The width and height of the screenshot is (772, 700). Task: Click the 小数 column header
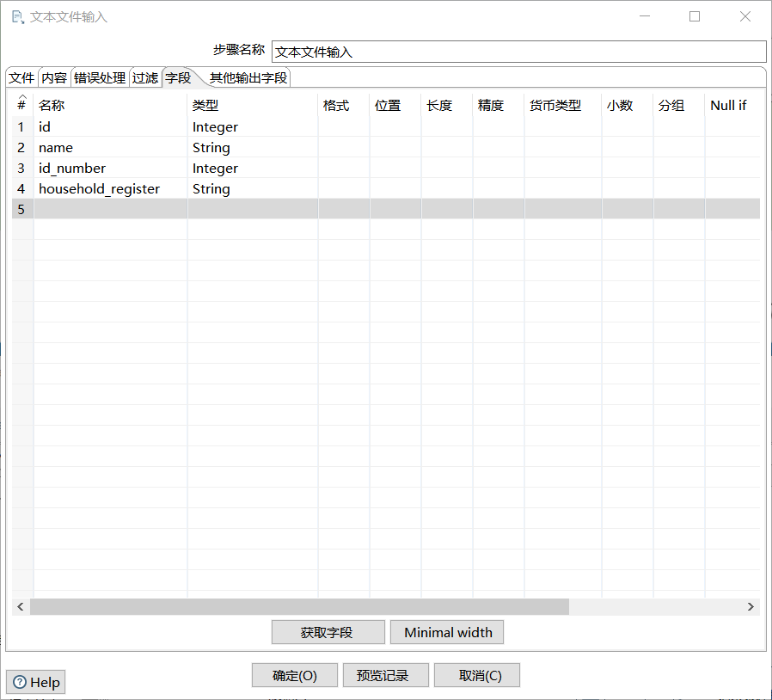click(628, 105)
